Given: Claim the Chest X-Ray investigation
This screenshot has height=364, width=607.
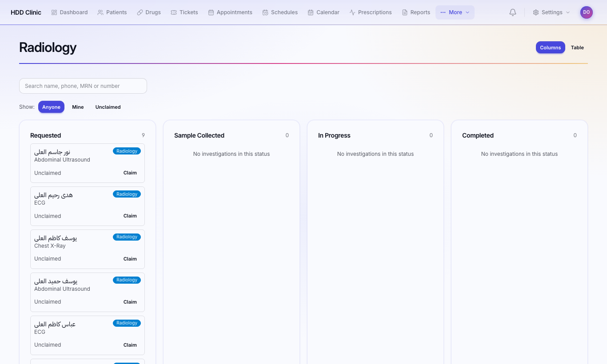Looking at the screenshot, I should [x=130, y=259].
